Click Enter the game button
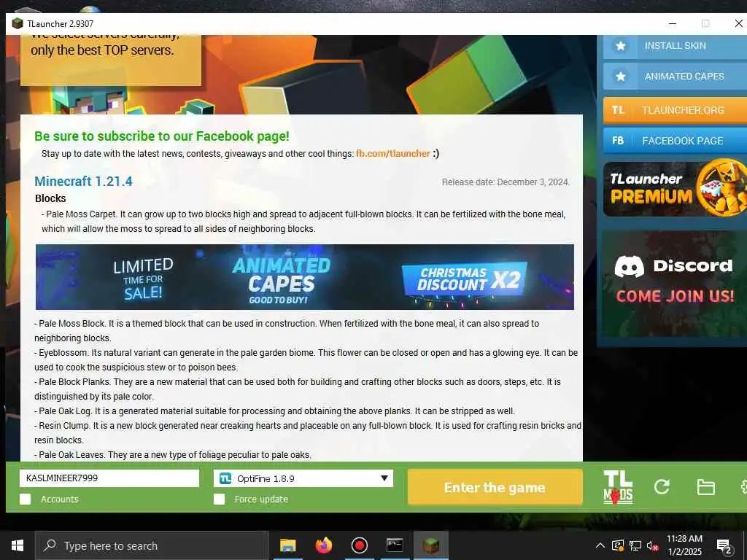The width and height of the screenshot is (747, 560). point(495,487)
